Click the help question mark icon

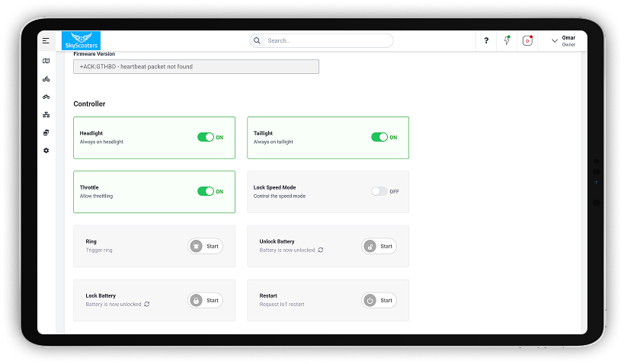[486, 41]
